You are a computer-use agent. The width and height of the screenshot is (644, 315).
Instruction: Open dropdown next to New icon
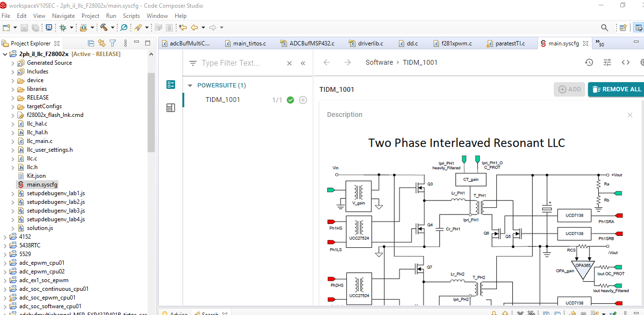coord(15,28)
